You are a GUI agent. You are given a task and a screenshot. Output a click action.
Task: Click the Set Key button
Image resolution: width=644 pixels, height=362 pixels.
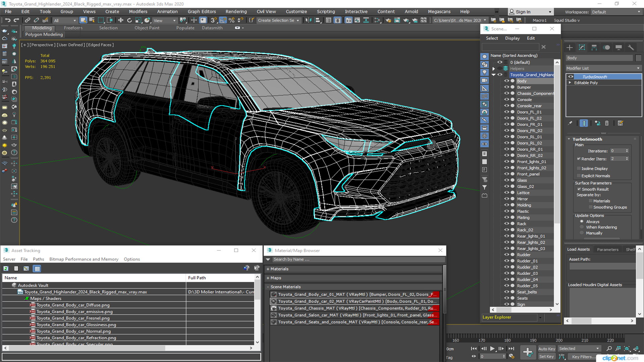pos(546,357)
